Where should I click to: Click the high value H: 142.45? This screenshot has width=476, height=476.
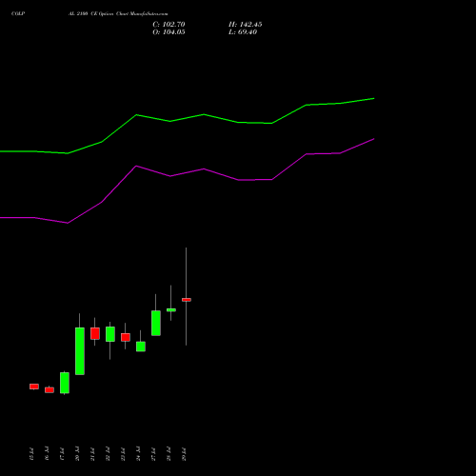(245, 25)
